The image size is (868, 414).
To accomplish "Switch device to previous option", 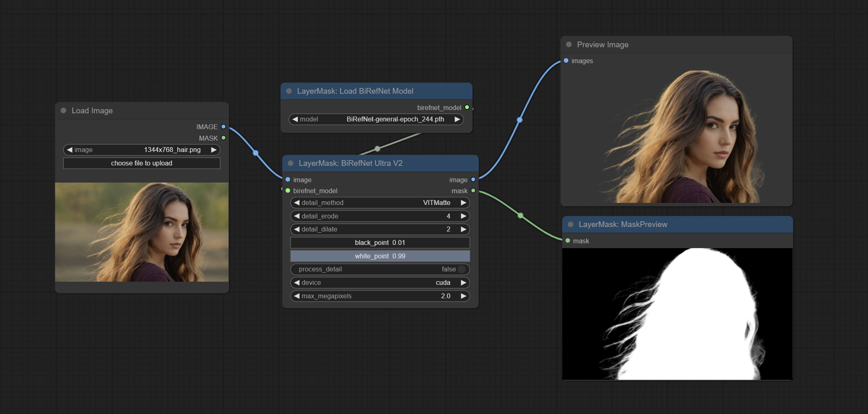I will [x=297, y=282].
